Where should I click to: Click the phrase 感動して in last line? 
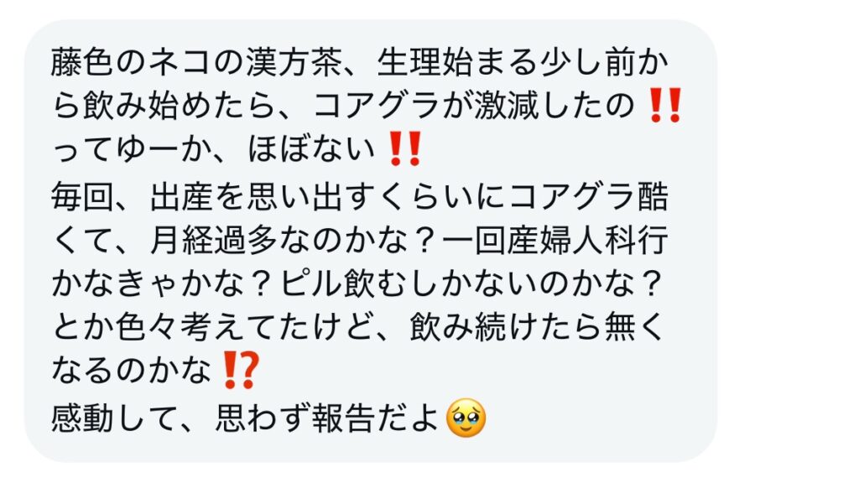(114, 418)
